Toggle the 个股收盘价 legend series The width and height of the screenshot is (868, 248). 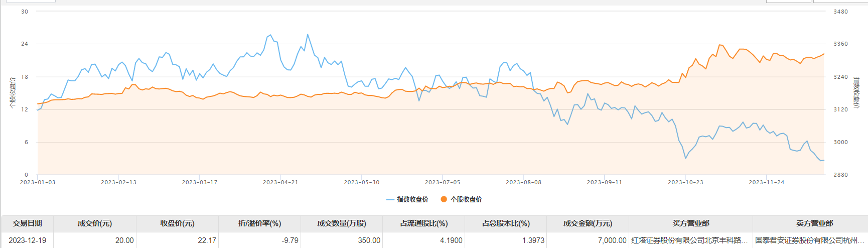click(x=461, y=199)
